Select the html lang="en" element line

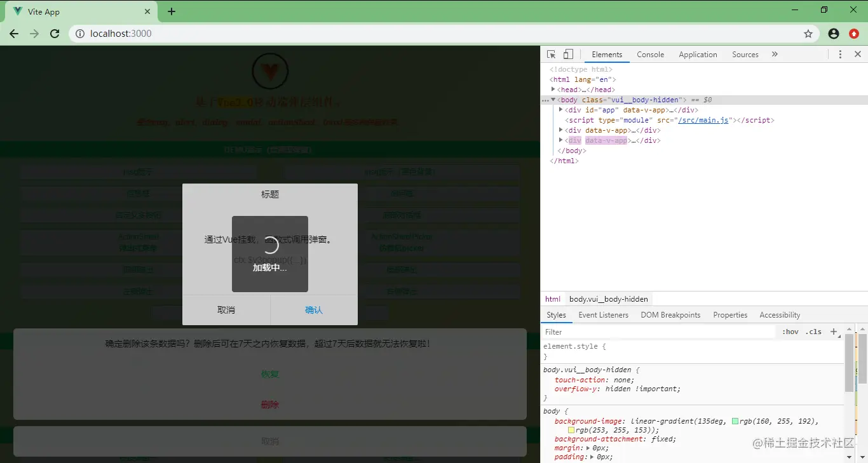pos(582,79)
